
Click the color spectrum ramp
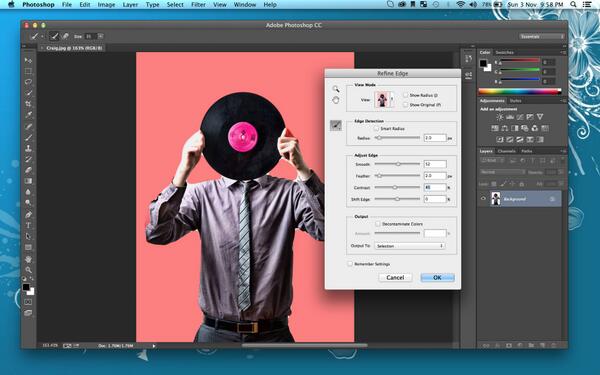[x=520, y=91]
